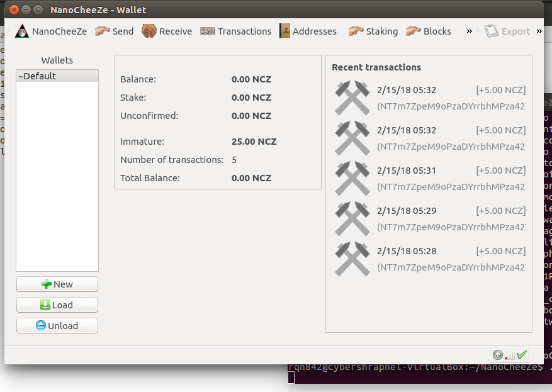Select the 2/15/18 05:28 transaction date
The height and width of the screenshot is (392, 552).
tap(407, 251)
